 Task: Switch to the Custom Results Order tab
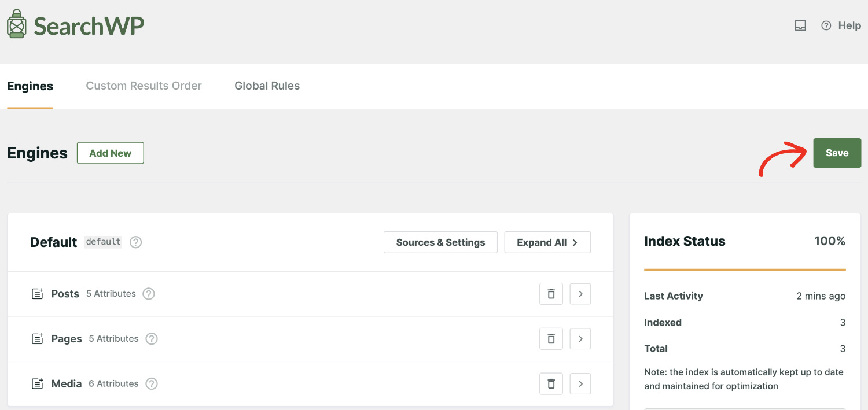[x=144, y=86]
